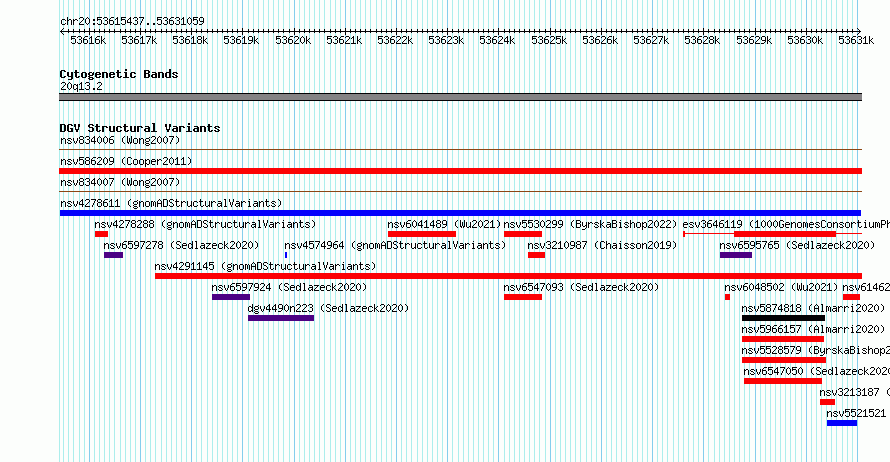Click nsv6547093 (Sedlazeck2020) label
The height and width of the screenshot is (462, 890).
[x=581, y=287]
